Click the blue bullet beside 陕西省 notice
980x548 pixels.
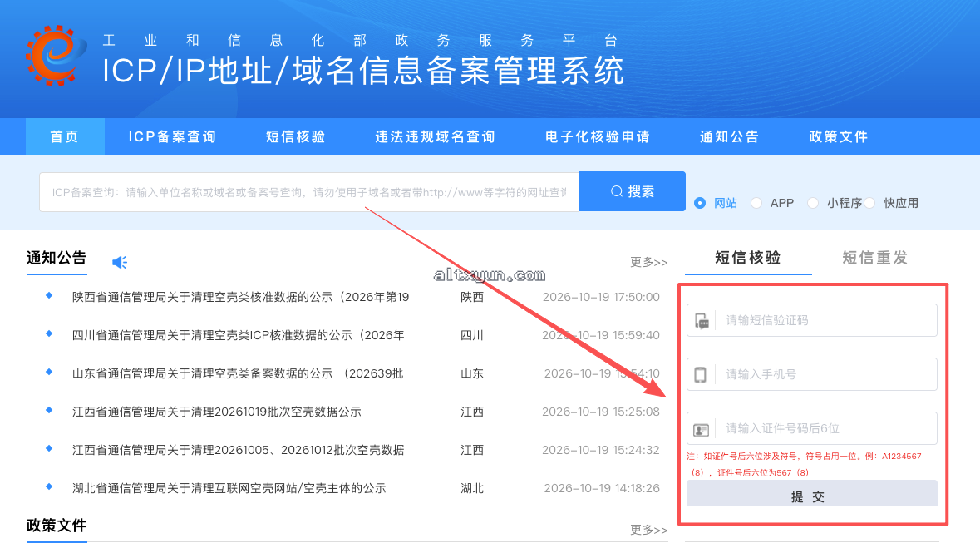click(x=49, y=295)
